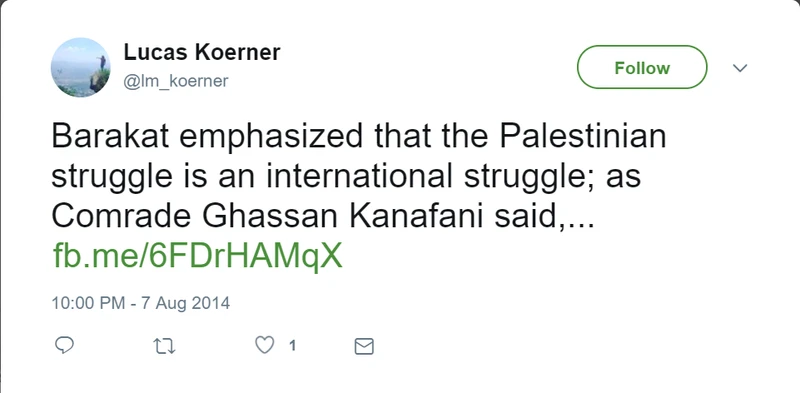Click the like count number 1
Image resolution: width=800 pixels, height=393 pixels.
292,346
